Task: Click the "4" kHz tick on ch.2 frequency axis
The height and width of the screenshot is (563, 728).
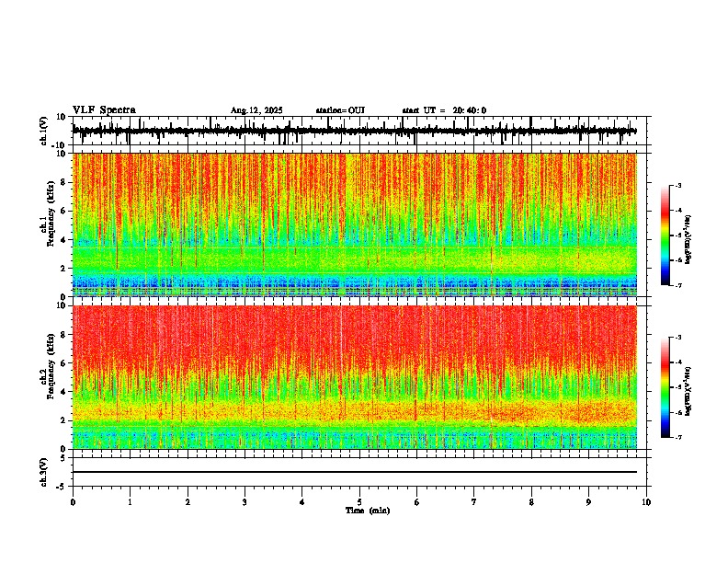Action: (63, 392)
